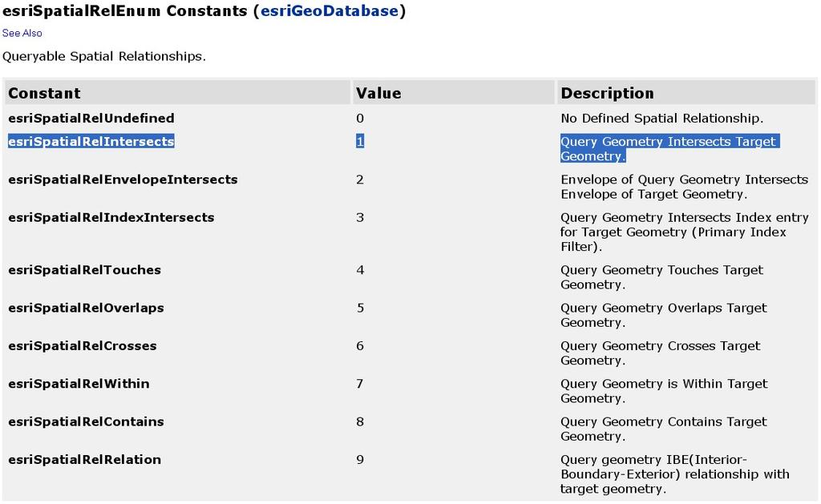This screenshot has height=504, width=821.
Task: Select the esriSpatialRelContains constant
Action: (86, 421)
